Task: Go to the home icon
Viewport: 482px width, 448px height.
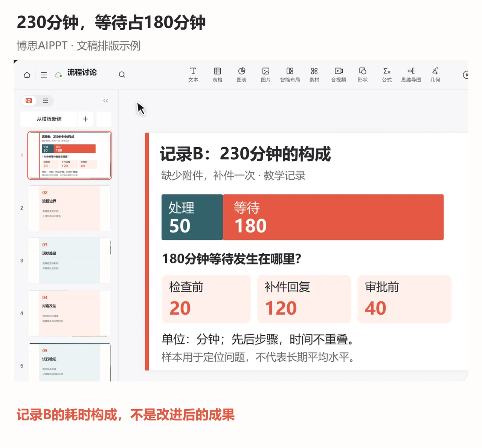Action: click(x=27, y=75)
